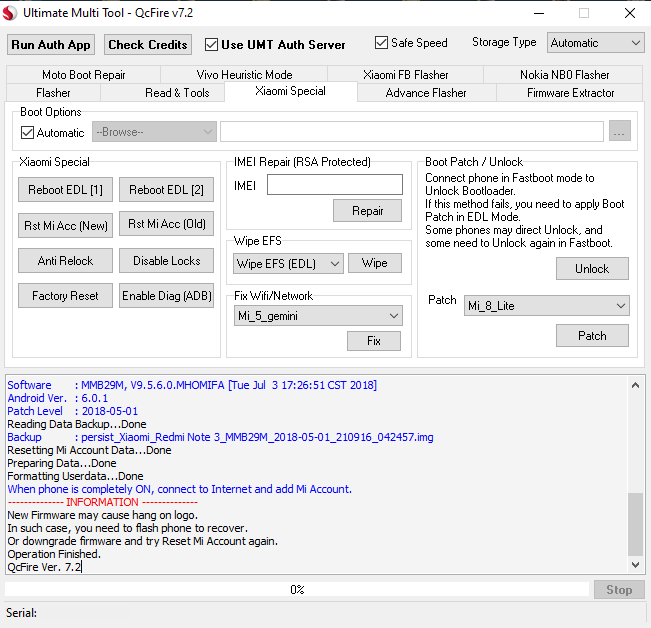The image size is (651, 628).
Task: Click the browse '...' file button
Action: coord(619,131)
